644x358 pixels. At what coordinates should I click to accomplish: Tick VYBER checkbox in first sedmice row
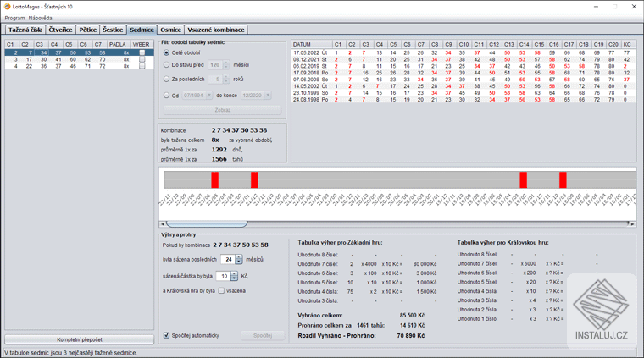pos(142,52)
